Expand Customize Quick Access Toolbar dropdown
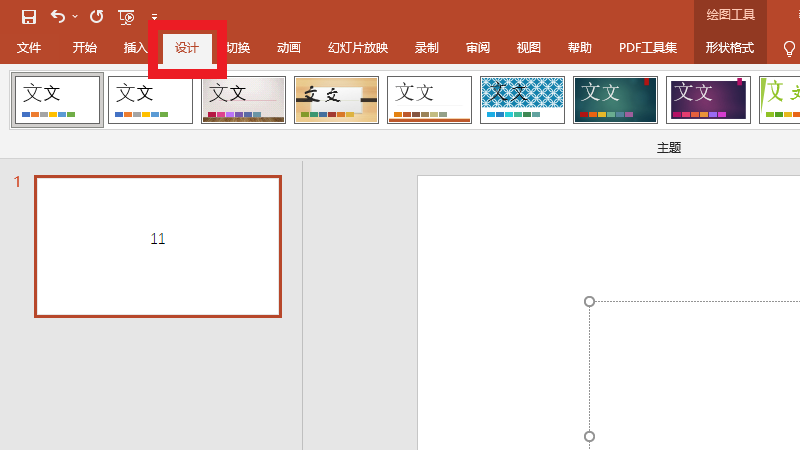The height and width of the screenshot is (450, 800). [154, 17]
